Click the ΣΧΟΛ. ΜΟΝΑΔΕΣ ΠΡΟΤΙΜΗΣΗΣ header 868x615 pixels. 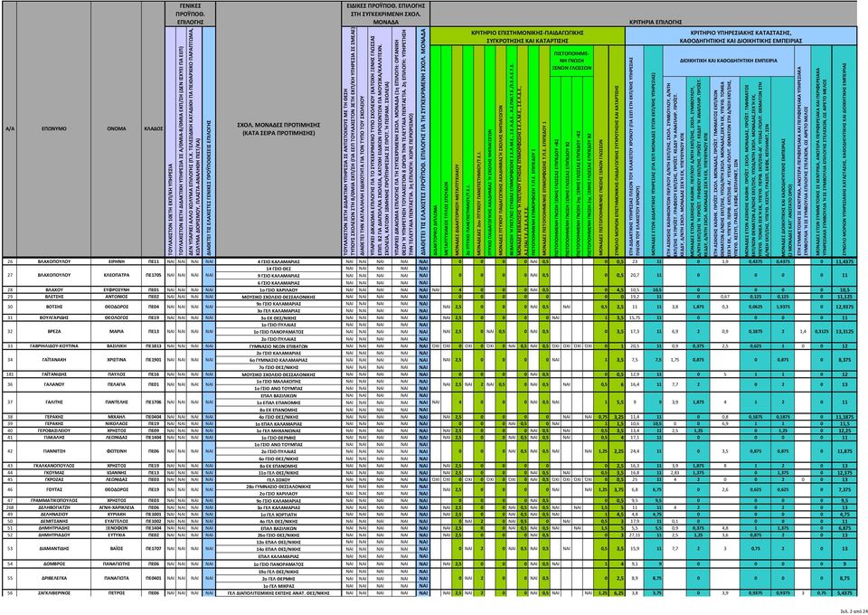click(x=278, y=129)
